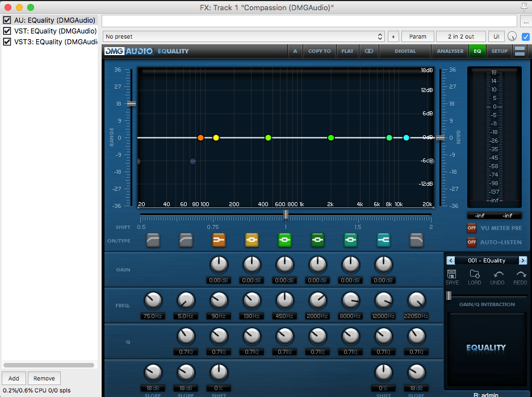The height and width of the screenshot is (397, 532).
Task: Switch to the ANALYSER tab
Action: coord(450,51)
